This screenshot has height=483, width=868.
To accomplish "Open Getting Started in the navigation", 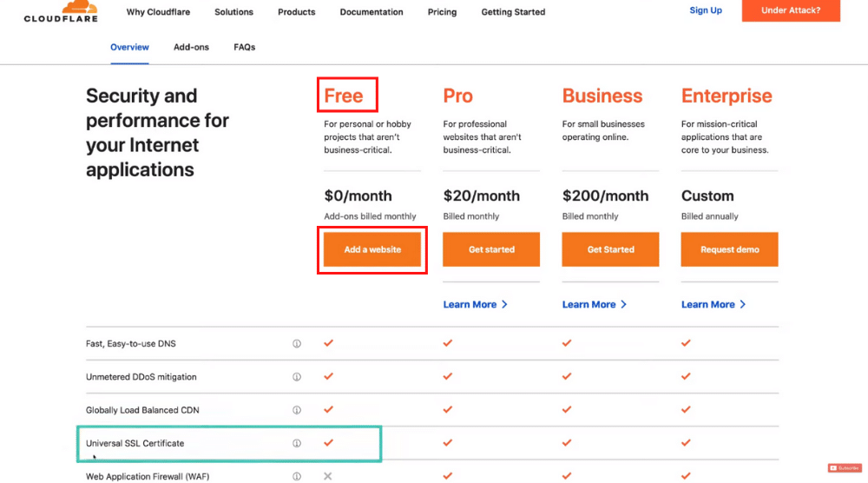I will tap(513, 11).
